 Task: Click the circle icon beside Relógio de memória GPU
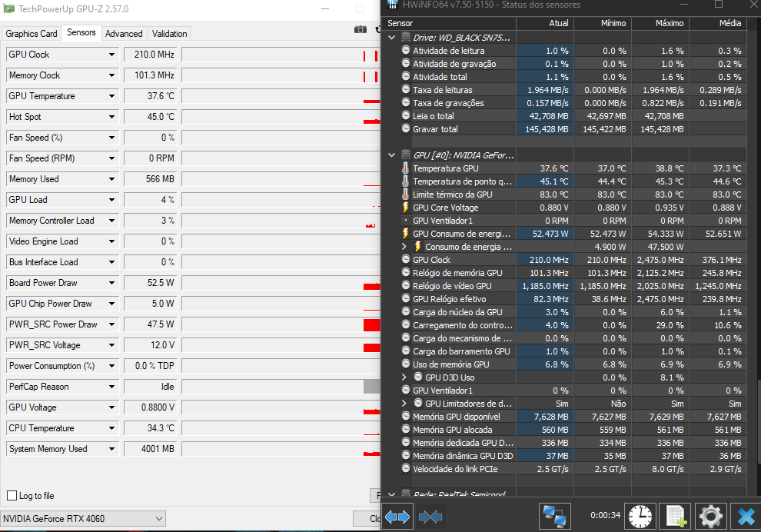(x=406, y=272)
